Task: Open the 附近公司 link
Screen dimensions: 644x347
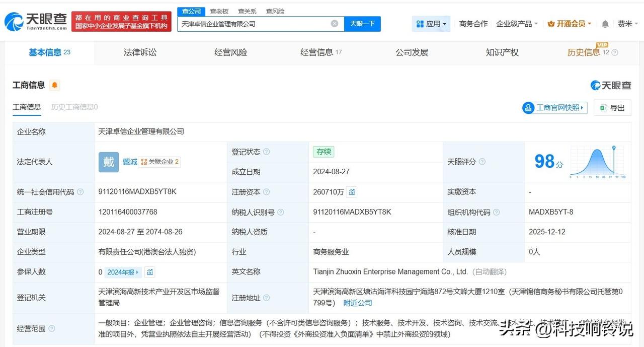Action: [x=358, y=303]
